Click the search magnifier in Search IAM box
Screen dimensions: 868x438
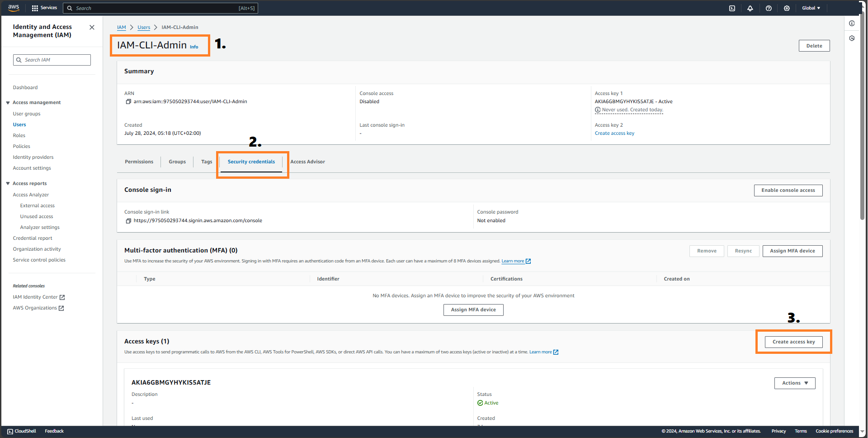pos(19,60)
